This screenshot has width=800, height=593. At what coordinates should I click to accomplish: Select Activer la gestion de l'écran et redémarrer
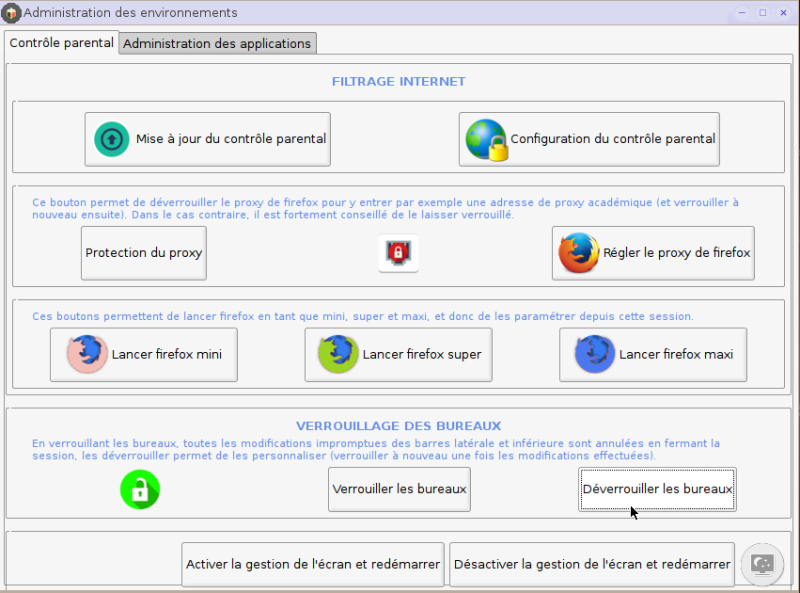(x=313, y=564)
